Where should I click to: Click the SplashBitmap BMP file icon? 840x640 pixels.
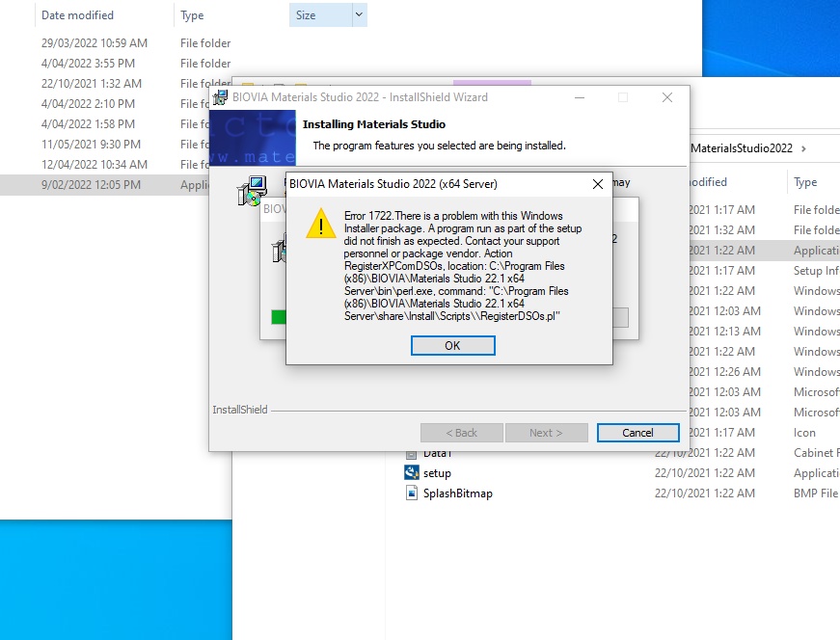coord(411,493)
